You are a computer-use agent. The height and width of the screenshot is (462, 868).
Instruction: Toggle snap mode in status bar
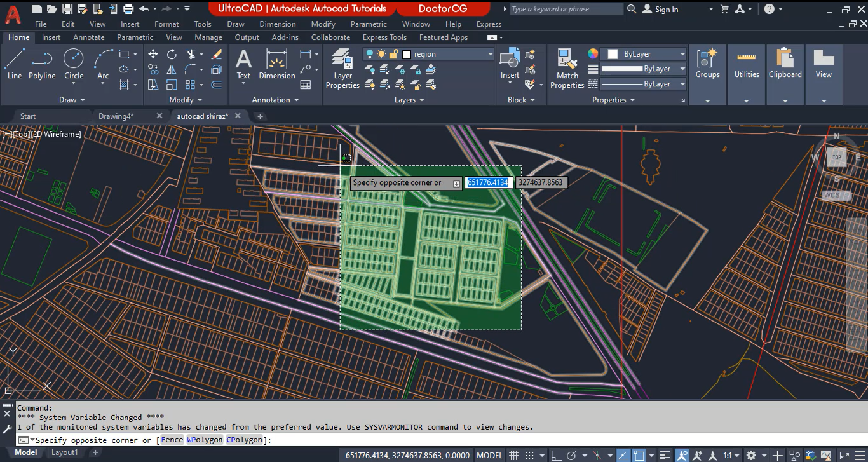(529, 455)
